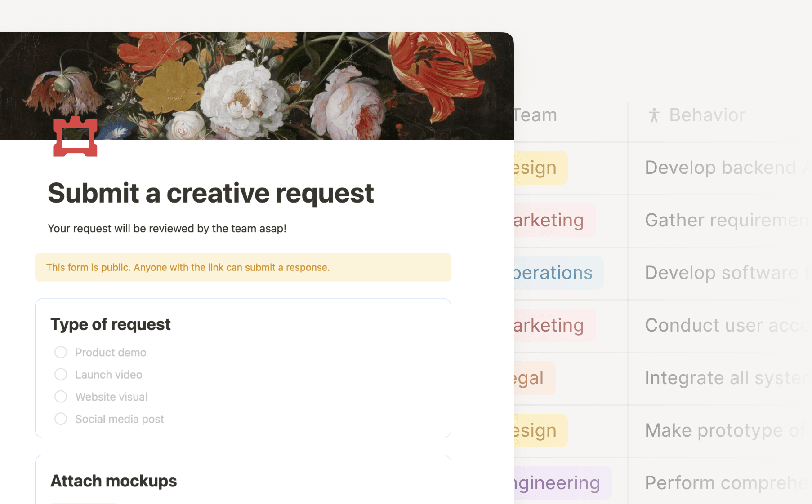812x504 pixels.
Task: Click the orange Legal team tag
Action: (530, 377)
